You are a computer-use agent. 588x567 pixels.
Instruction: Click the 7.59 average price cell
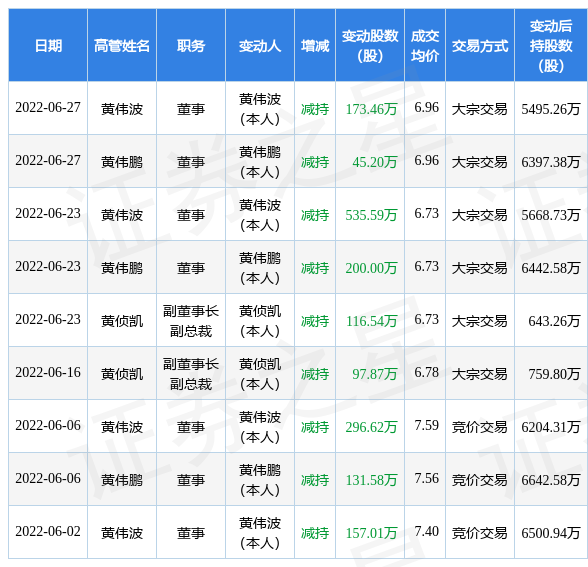coord(426,425)
